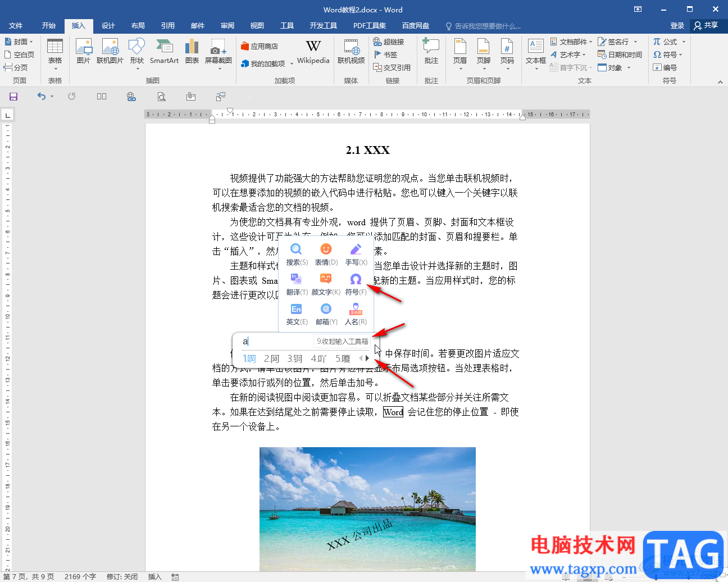Add a 批注 comment
Viewport: 728px width, 582px height.
click(x=431, y=52)
